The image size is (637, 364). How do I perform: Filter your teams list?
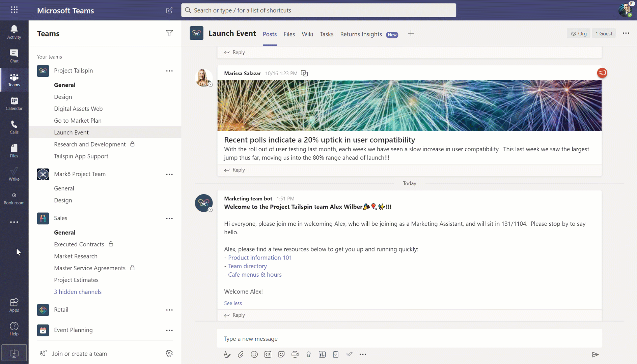[x=169, y=33]
